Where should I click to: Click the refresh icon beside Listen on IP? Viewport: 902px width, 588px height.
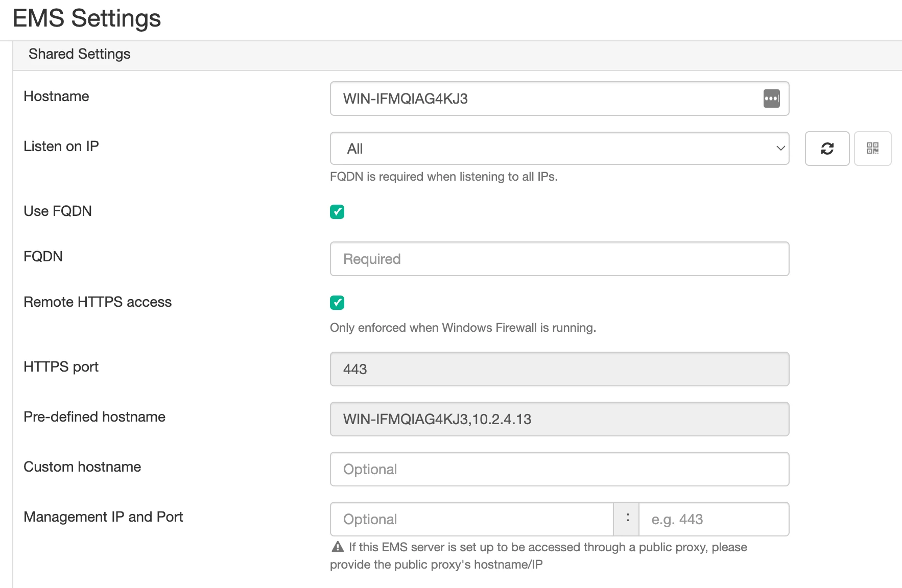pos(827,149)
